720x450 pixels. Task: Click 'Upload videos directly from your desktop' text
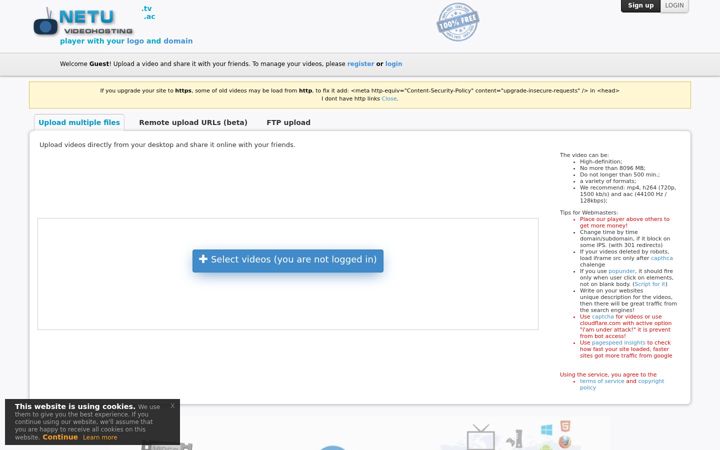(167, 145)
